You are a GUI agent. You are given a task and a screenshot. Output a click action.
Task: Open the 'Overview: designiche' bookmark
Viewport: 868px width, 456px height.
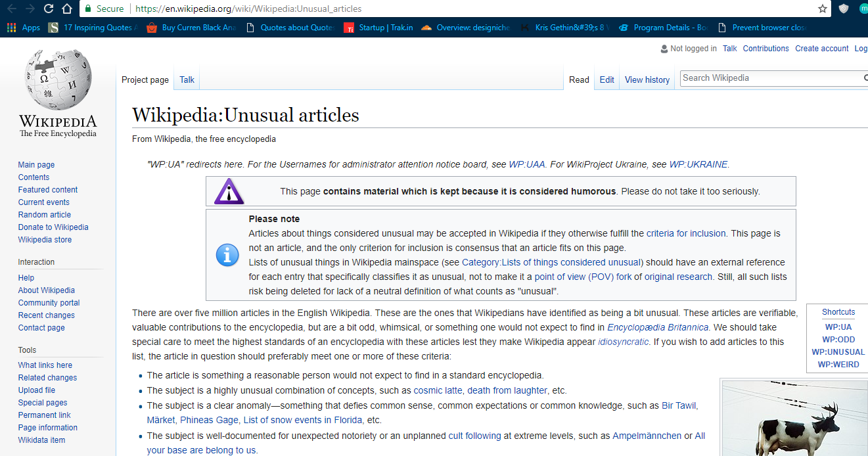pos(465,28)
